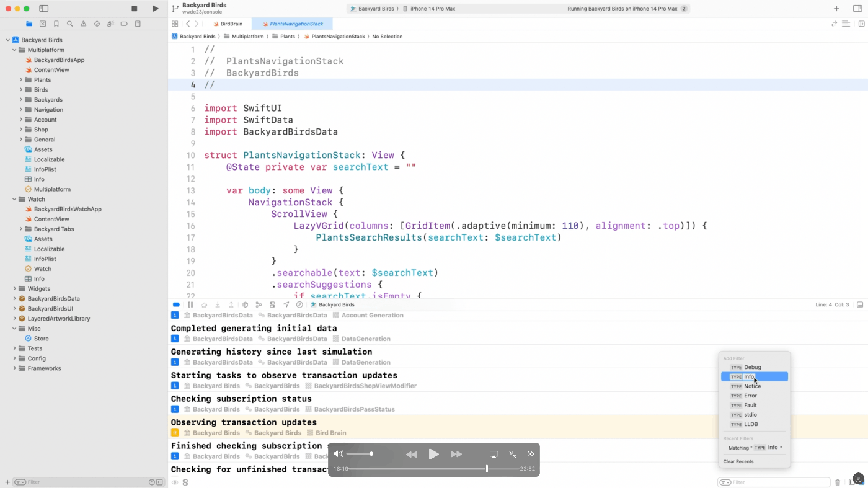This screenshot has height=488, width=868.
Task: Collapse the Multiplatform group
Action: (14, 50)
